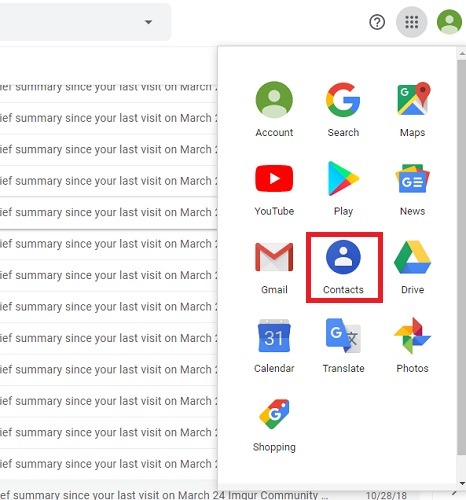
Task: Open Google Search from apps grid
Action: click(x=343, y=109)
